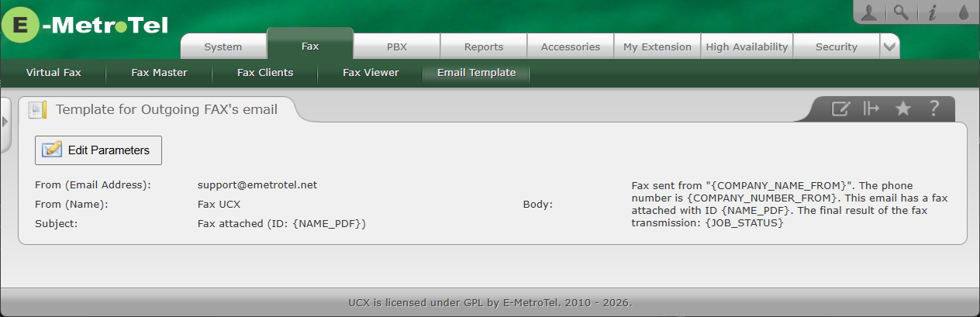This screenshot has height=317, width=980.
Task: Click the search magnifier icon
Action: (900, 12)
